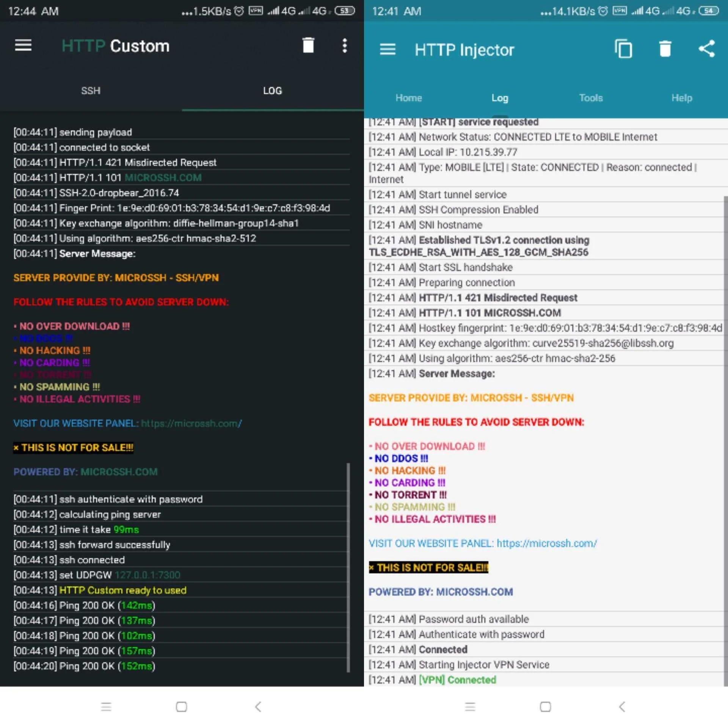728x728 pixels.
Task: Open the microssh.com link in HTTP Injector log
Action: (547, 543)
